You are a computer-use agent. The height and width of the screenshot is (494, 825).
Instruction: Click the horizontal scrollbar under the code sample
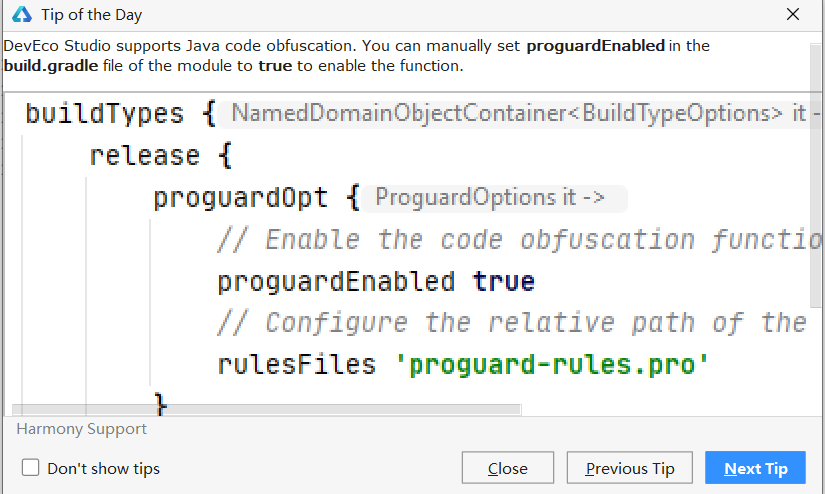[266, 410]
